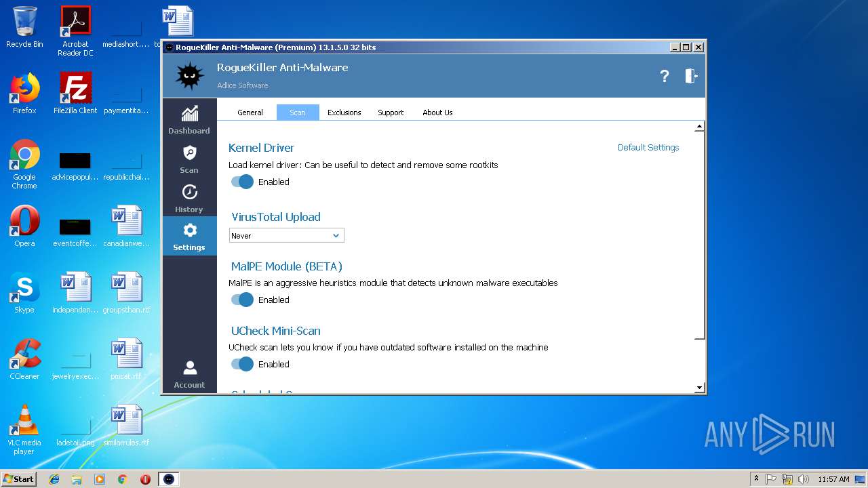Open VLC media player shortcut
Viewport: 868px width, 488px height.
point(24,430)
